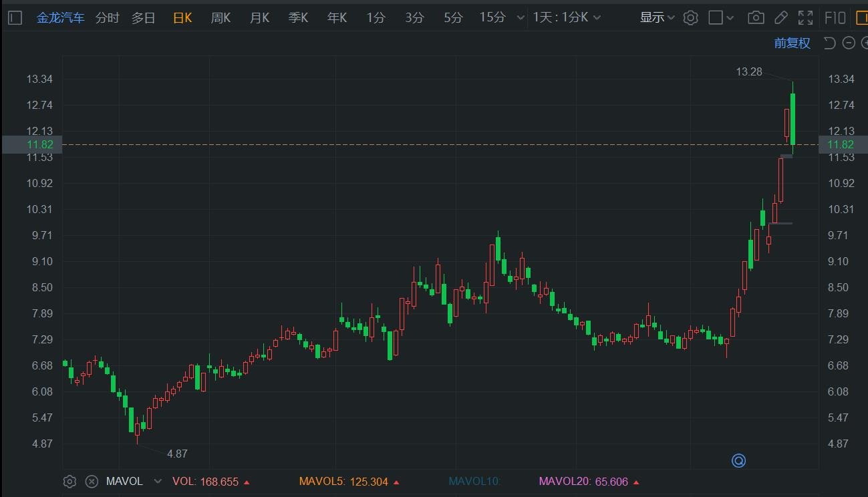Image resolution: width=868 pixels, height=497 pixels.
Task: Switch to 分时 intraday tab
Action: [x=108, y=18]
